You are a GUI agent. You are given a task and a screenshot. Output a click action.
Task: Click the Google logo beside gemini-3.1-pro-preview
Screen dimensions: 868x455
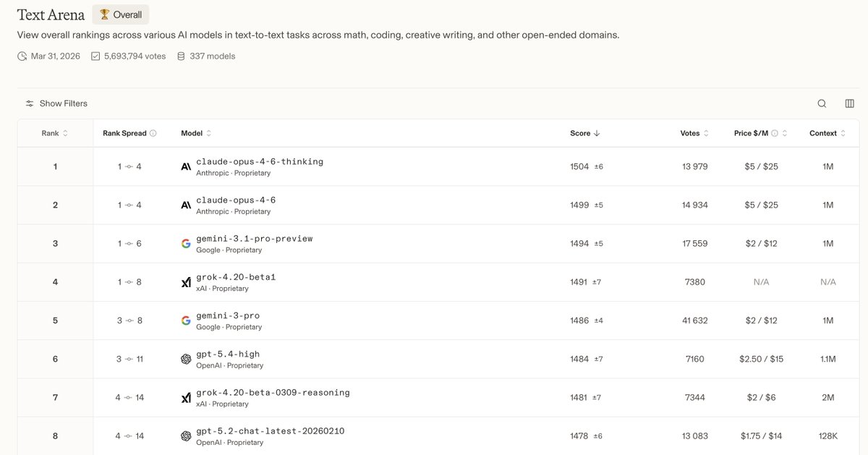186,244
